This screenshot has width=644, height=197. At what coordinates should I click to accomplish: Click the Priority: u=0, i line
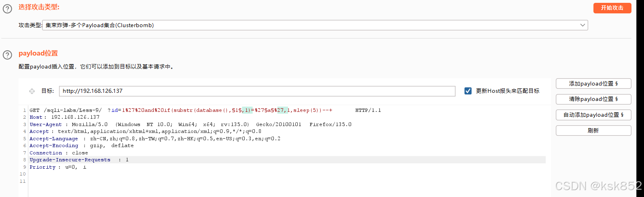point(58,167)
